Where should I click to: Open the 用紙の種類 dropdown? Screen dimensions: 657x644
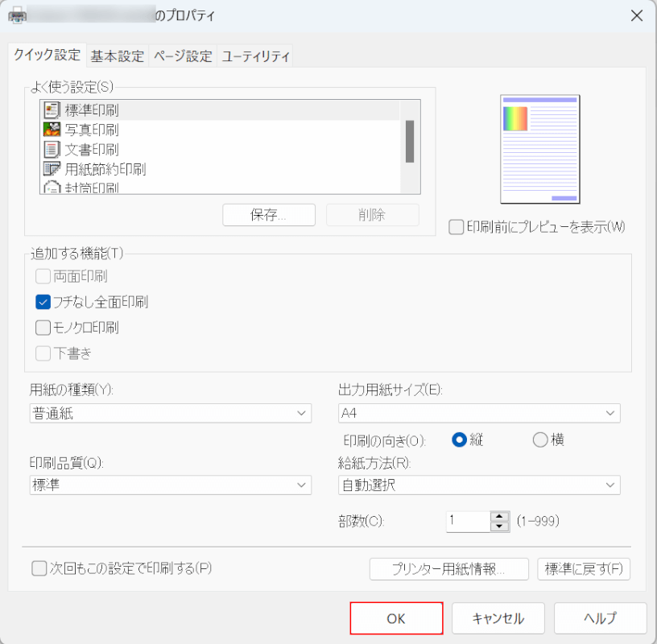point(170,414)
